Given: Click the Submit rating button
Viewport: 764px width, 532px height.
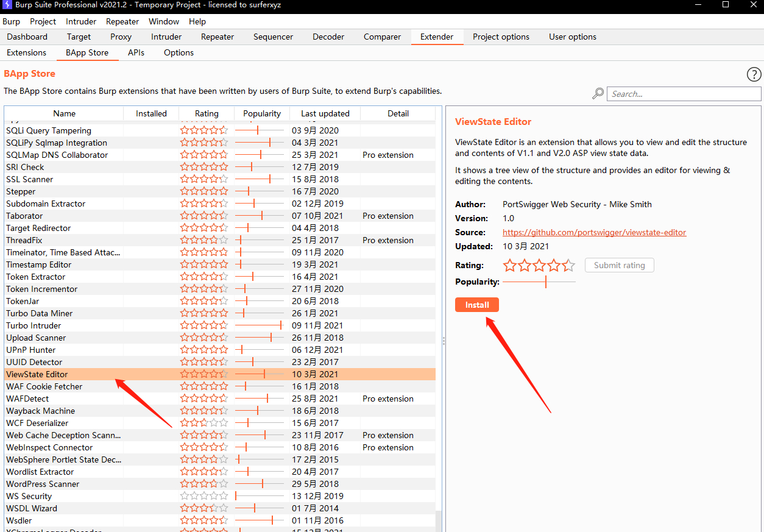Looking at the screenshot, I should (619, 265).
